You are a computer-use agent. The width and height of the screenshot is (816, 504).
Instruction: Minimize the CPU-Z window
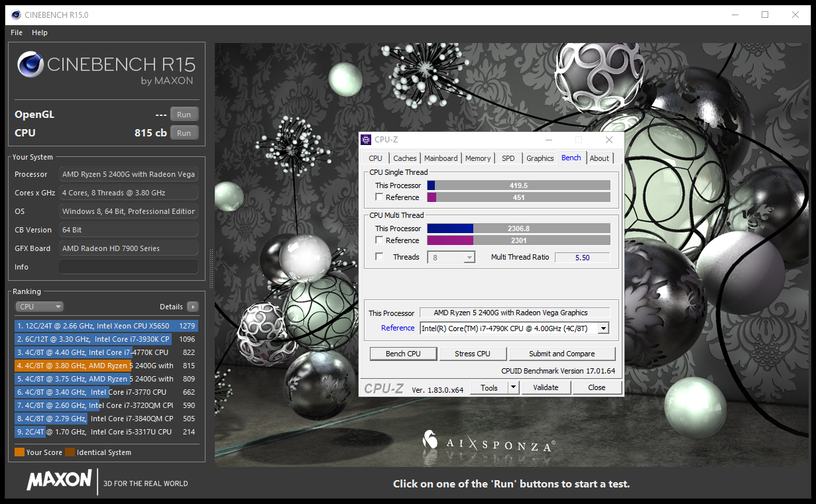548,140
